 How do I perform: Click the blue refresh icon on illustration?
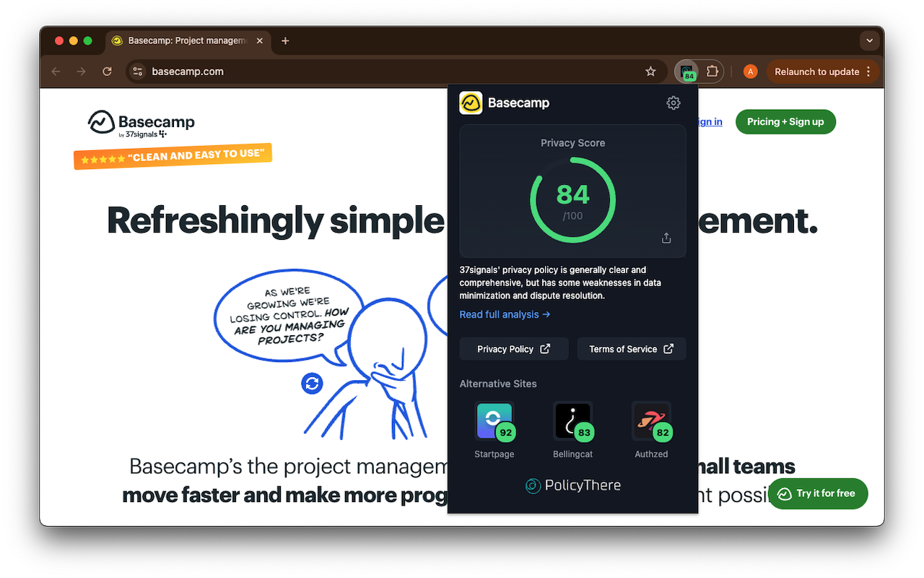pyautogui.click(x=313, y=383)
